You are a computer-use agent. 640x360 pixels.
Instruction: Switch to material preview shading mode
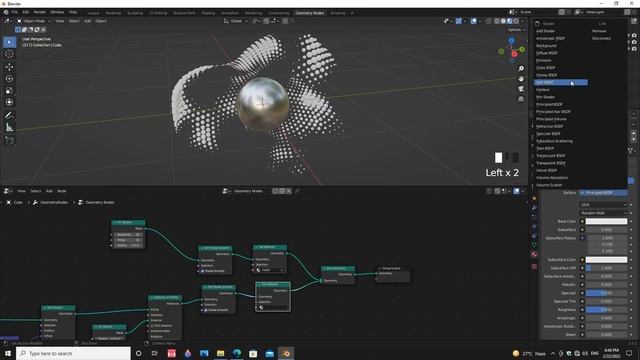pos(510,21)
